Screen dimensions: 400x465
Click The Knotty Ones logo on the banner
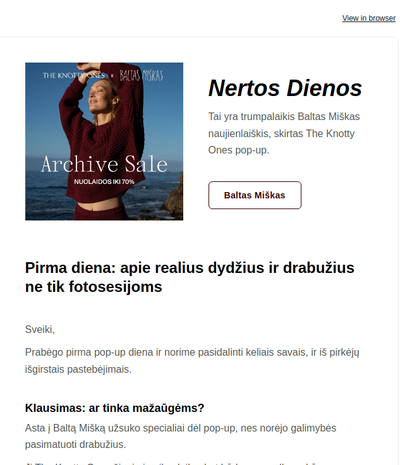[74, 76]
